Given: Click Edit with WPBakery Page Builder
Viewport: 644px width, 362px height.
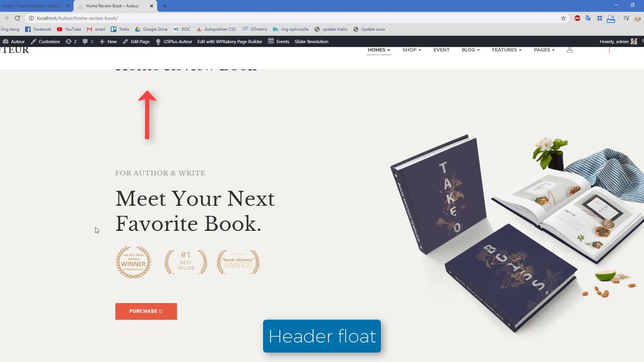Looking at the screenshot, I should pos(229,42).
